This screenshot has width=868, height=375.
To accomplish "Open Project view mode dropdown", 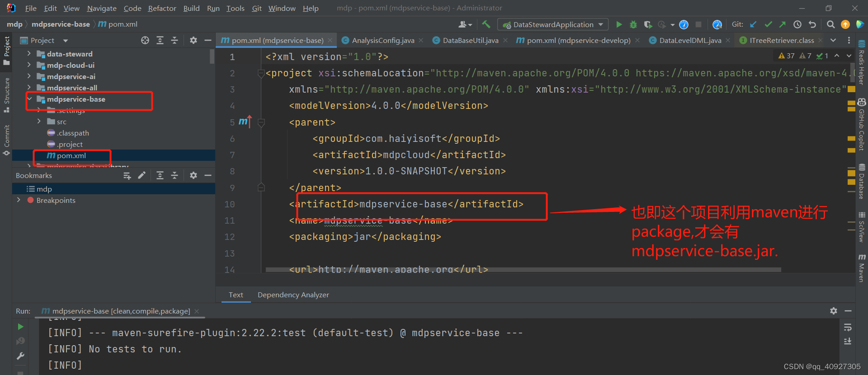I will 66,41.
